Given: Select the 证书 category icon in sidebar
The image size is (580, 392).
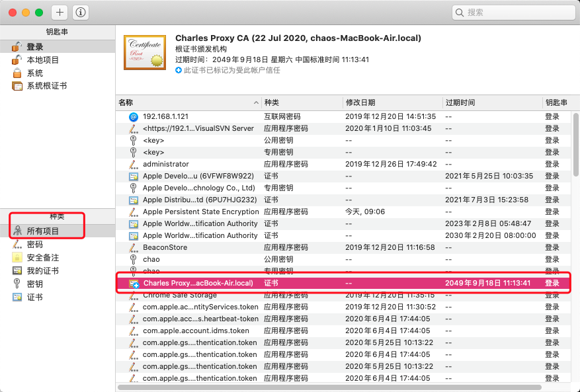Looking at the screenshot, I should 17,297.
